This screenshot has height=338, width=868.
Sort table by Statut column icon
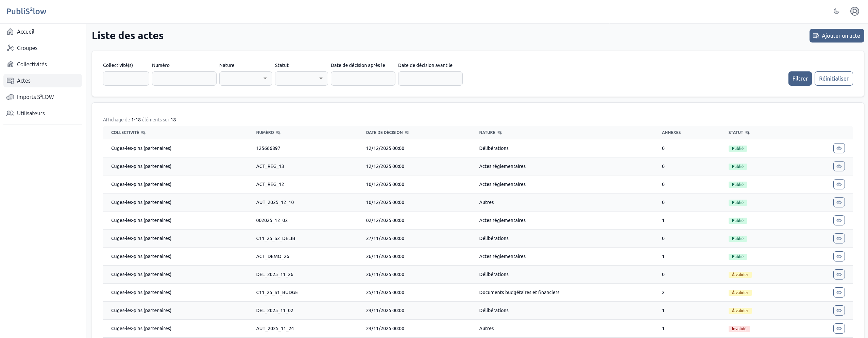click(747, 133)
